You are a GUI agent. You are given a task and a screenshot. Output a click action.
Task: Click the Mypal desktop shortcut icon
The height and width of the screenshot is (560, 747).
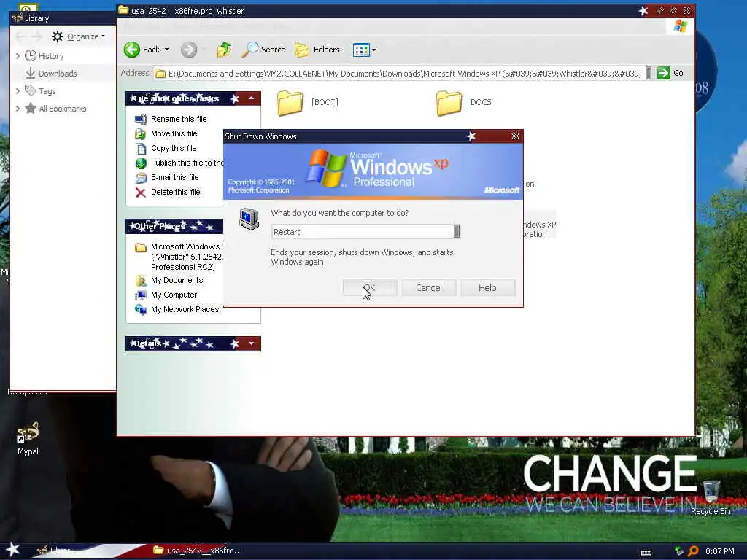point(28,438)
